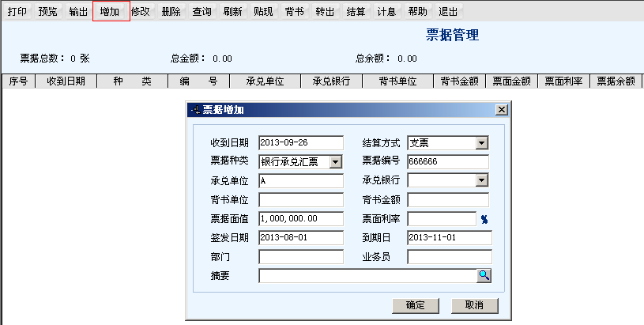Click the 业务员 input field
The image size is (644, 325).
click(x=450, y=257)
